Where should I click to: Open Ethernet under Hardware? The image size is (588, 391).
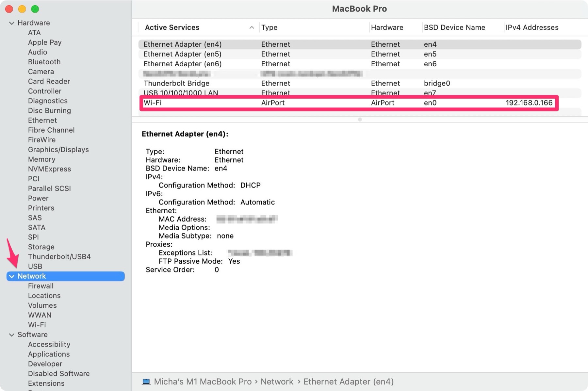coord(42,121)
